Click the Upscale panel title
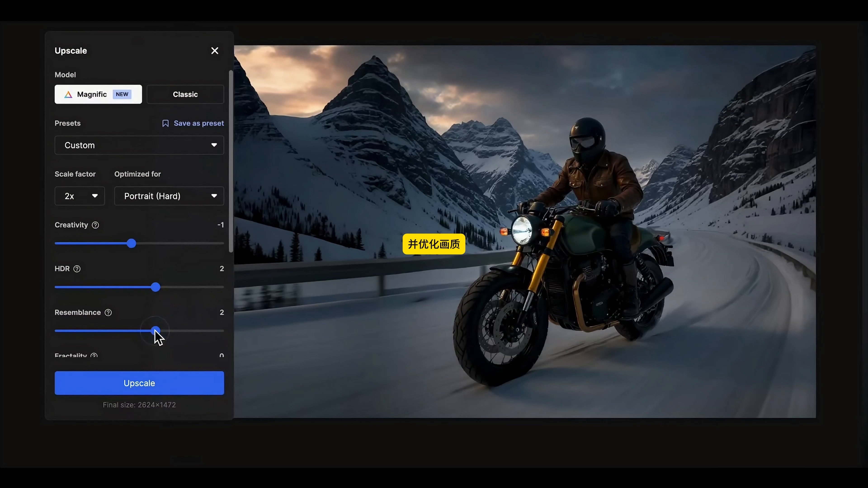Viewport: 868px width, 488px height. click(71, 51)
